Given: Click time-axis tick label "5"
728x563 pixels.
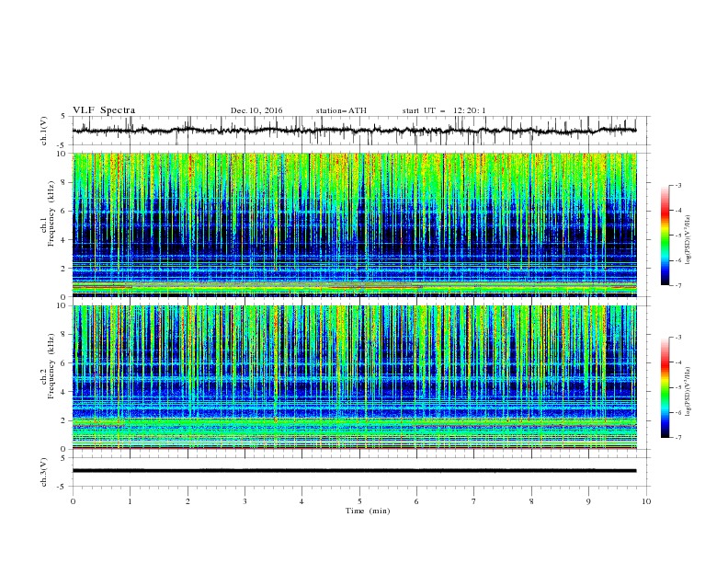Looking at the screenshot, I should pyautogui.click(x=359, y=501).
